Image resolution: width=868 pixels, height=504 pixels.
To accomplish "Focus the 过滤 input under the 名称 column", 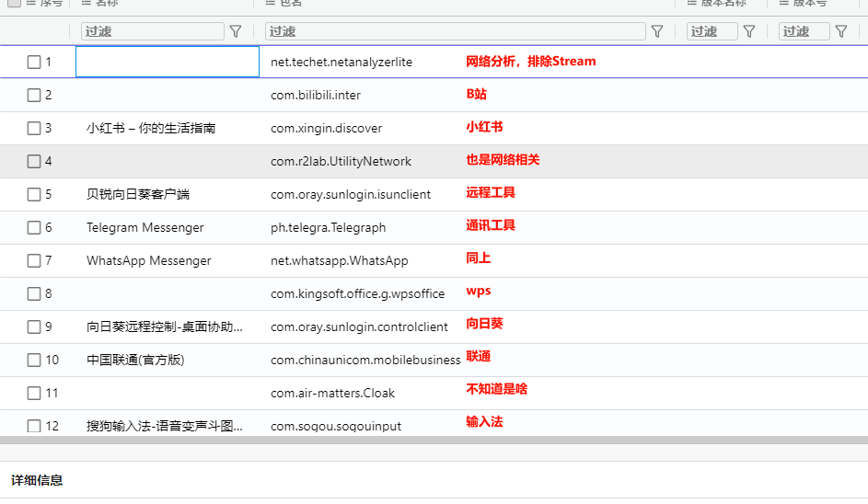I will [x=152, y=31].
